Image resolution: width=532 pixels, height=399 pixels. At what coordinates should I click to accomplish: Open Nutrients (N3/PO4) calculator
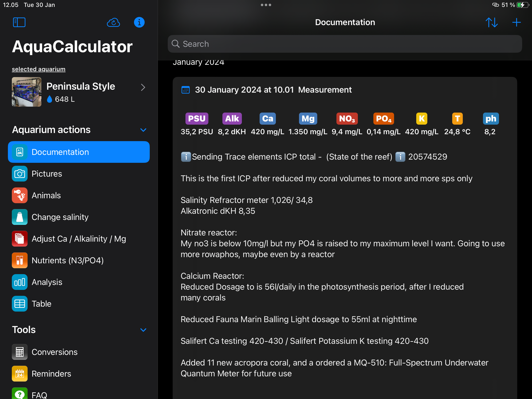click(x=67, y=261)
